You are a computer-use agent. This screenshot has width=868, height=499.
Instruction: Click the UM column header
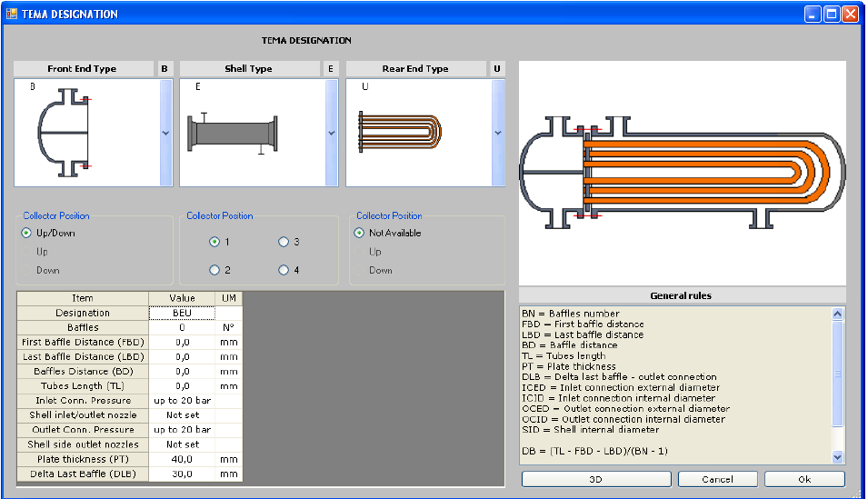click(x=229, y=298)
